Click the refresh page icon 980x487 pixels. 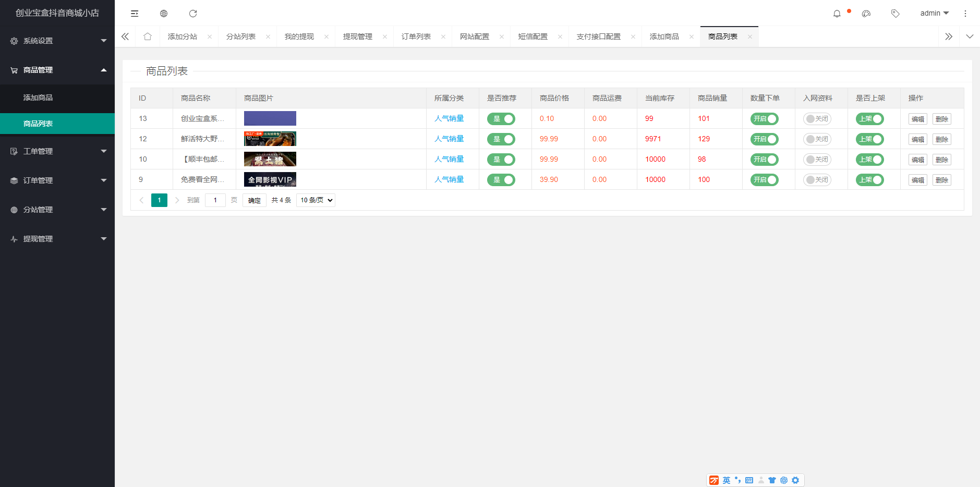(x=193, y=14)
